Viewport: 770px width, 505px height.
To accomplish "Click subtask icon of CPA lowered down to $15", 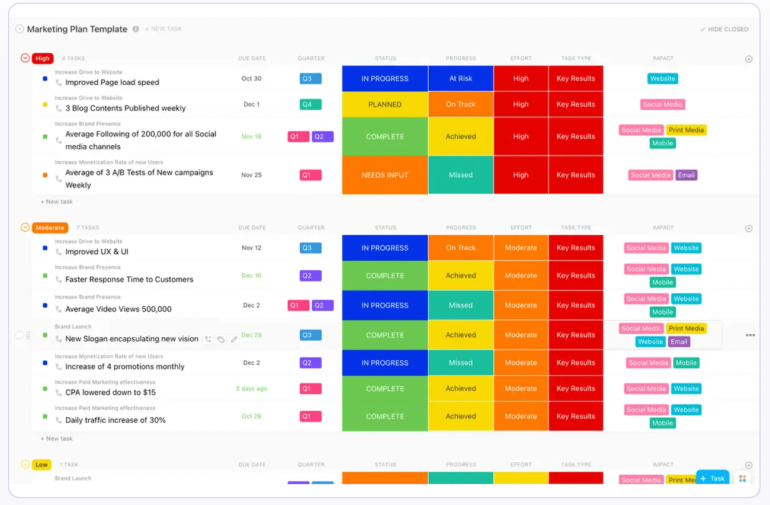I will coord(59,393).
